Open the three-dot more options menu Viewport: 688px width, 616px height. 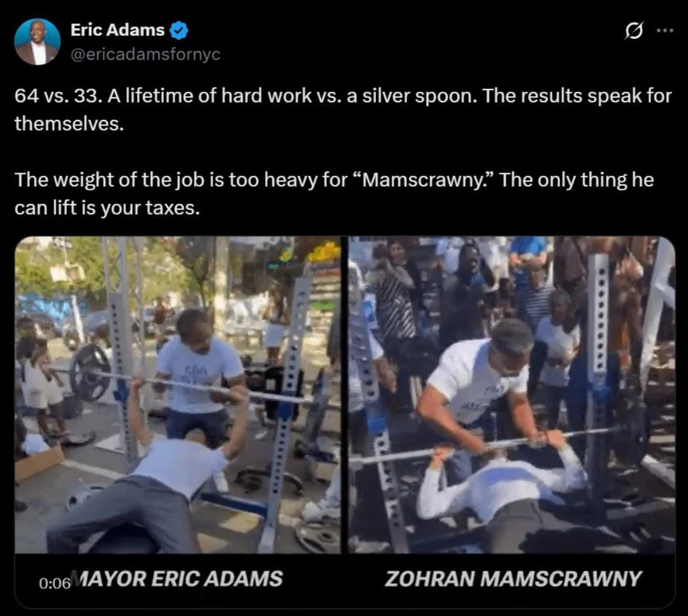pos(665,31)
